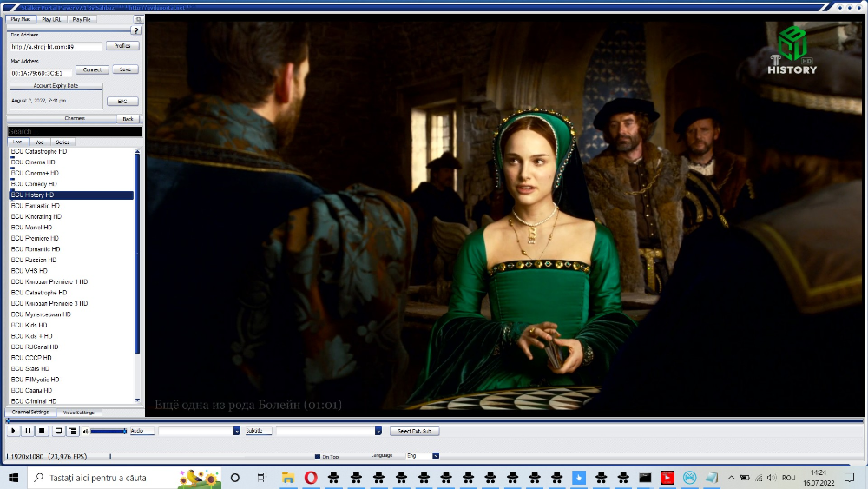This screenshot has width=868, height=489.
Task: Click the magnifier search icon
Action: [138, 19]
